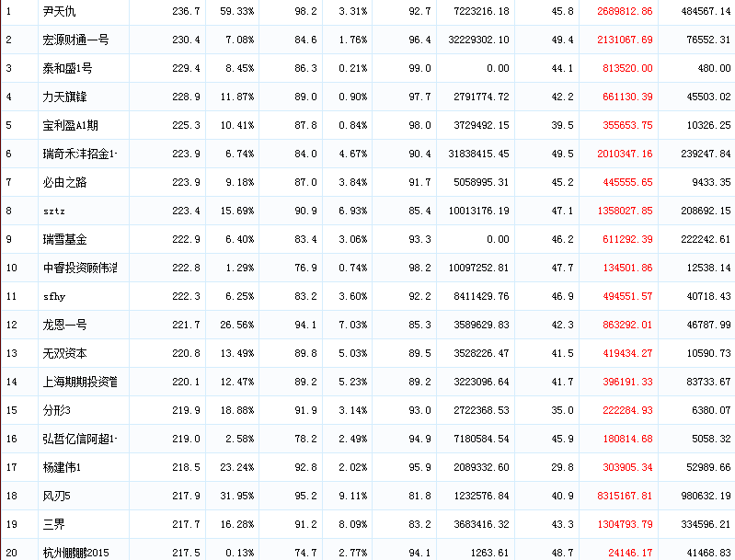
Task: Select the name 宝利盈A1期 in row 5
Action: pyautogui.click(x=70, y=126)
